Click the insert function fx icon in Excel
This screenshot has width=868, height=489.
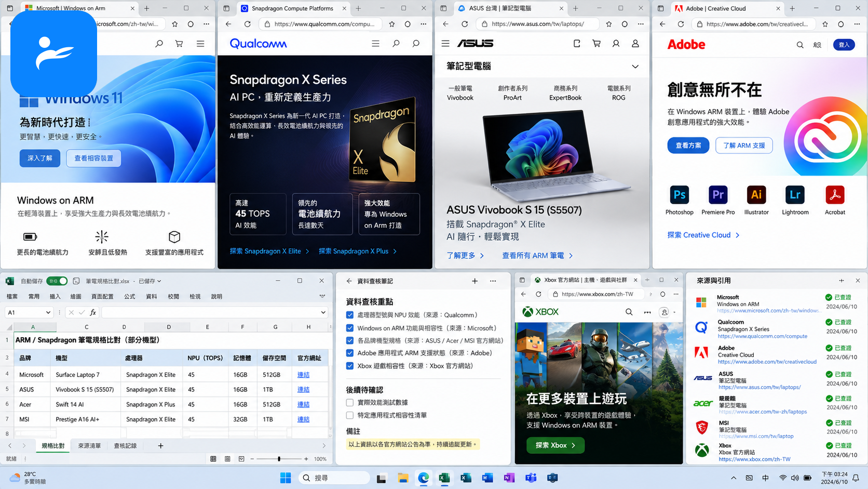pos(93,312)
